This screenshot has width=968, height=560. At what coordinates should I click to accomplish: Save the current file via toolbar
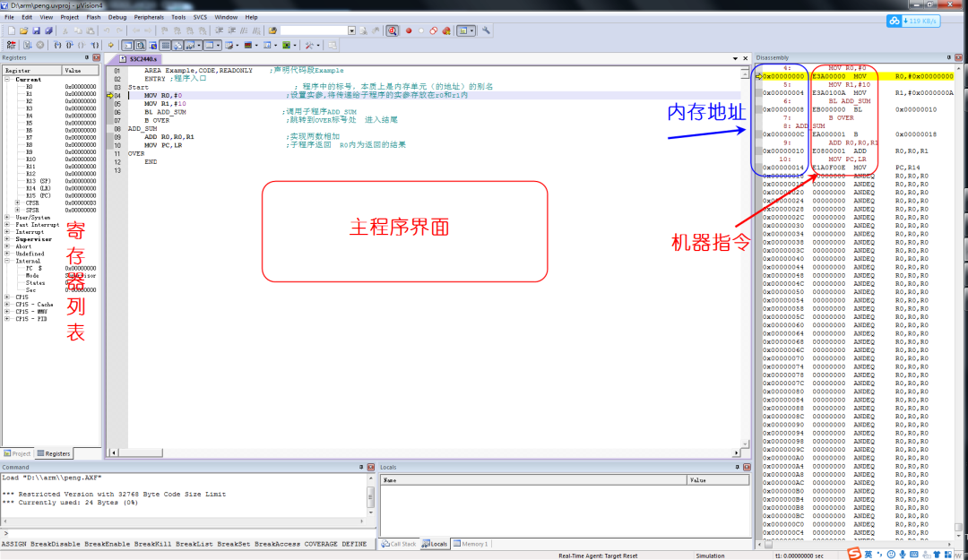point(36,30)
